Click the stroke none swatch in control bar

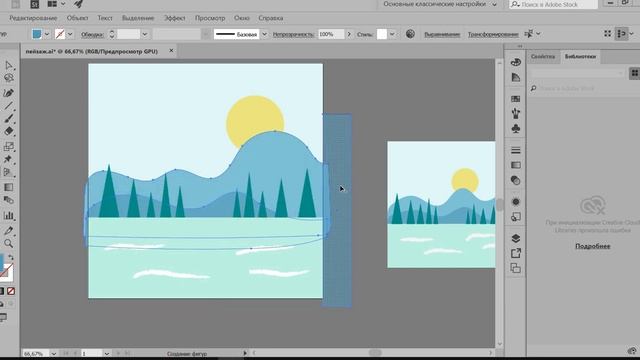(x=60, y=34)
